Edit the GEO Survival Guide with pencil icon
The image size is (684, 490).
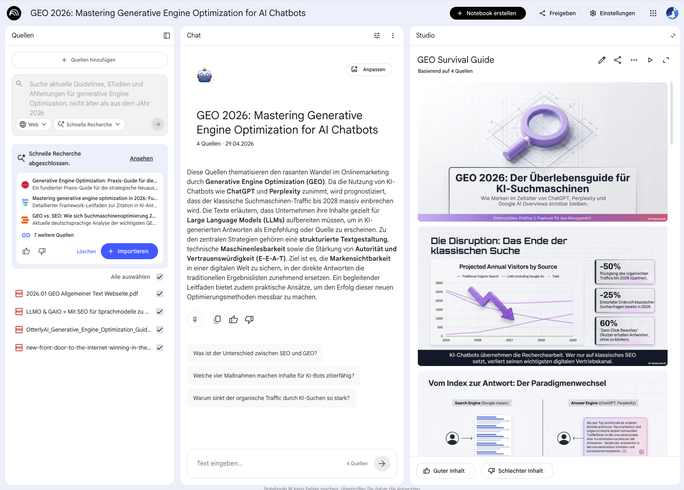(602, 60)
